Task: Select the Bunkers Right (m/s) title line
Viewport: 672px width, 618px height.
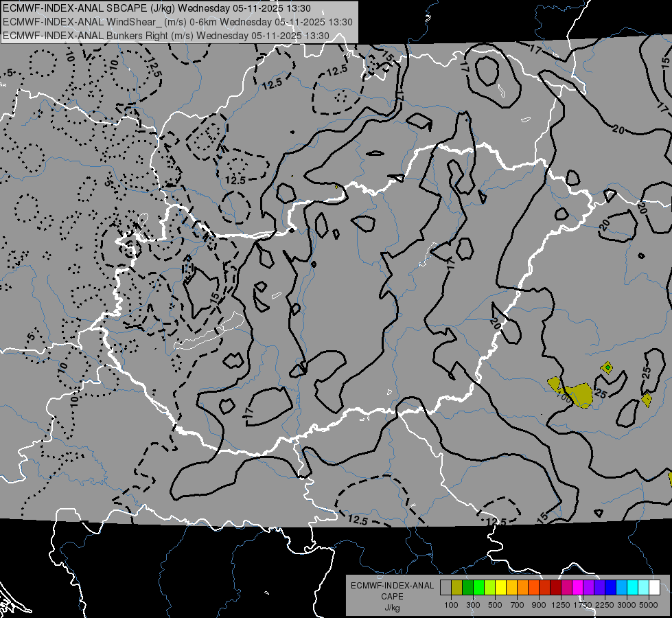Action: [166, 36]
